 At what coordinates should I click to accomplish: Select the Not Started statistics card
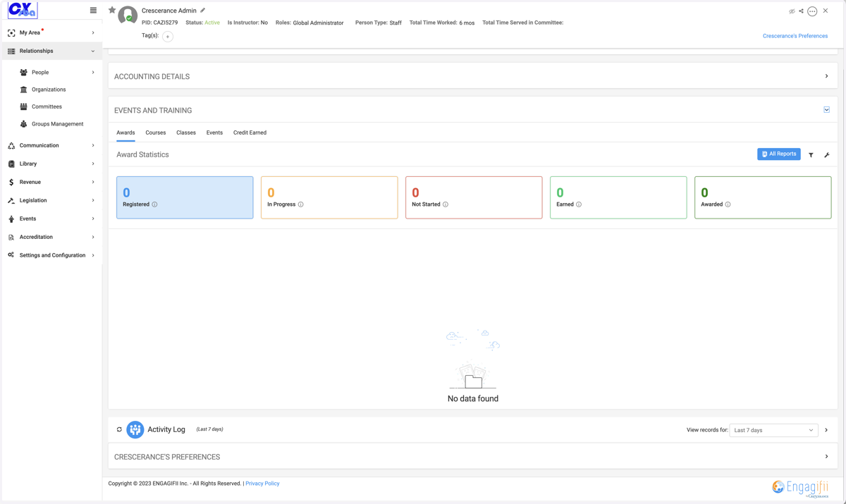click(474, 197)
